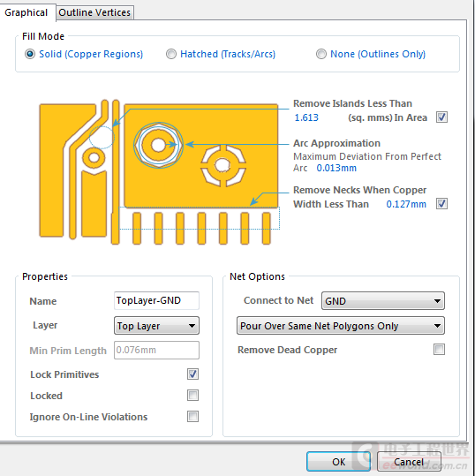Check the Remove Dead Copper option
Image resolution: width=475 pixels, height=476 pixels.
[x=439, y=350]
